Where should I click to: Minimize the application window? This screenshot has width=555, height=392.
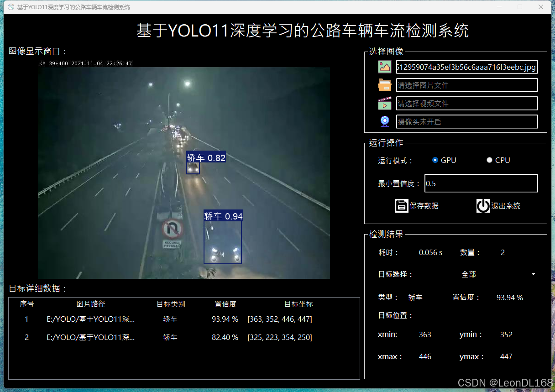(x=499, y=7)
